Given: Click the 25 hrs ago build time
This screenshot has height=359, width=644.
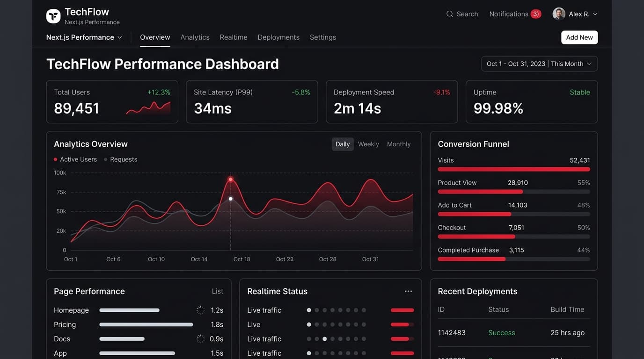Looking at the screenshot, I should click(x=568, y=333).
